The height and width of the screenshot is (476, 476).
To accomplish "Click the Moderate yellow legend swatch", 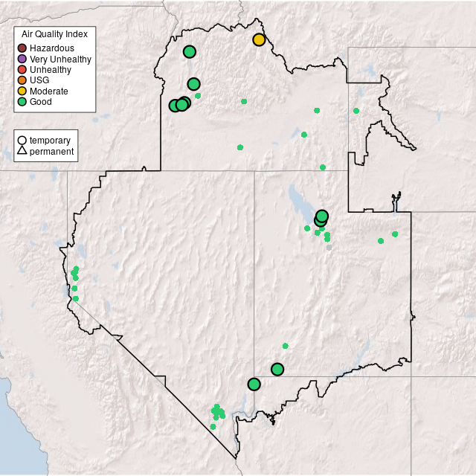I will (22, 91).
